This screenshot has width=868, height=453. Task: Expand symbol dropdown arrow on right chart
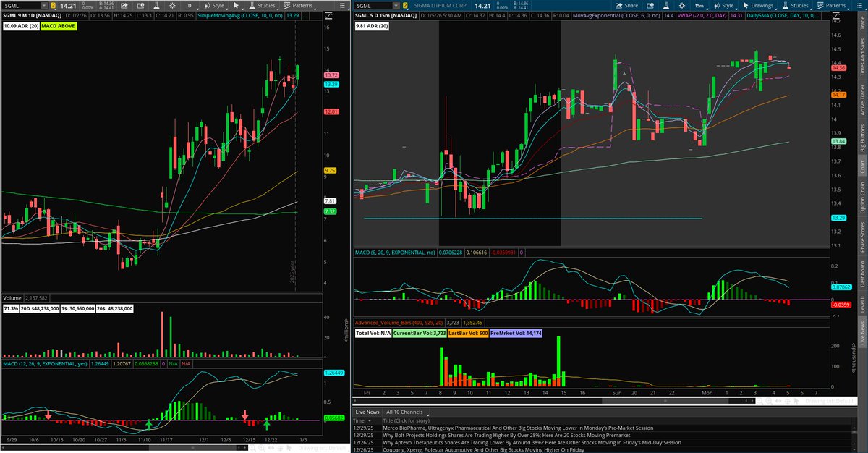tap(396, 6)
